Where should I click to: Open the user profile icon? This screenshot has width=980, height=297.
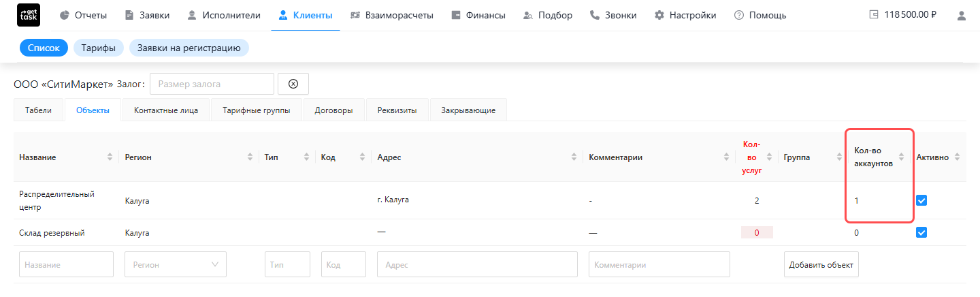(962, 15)
